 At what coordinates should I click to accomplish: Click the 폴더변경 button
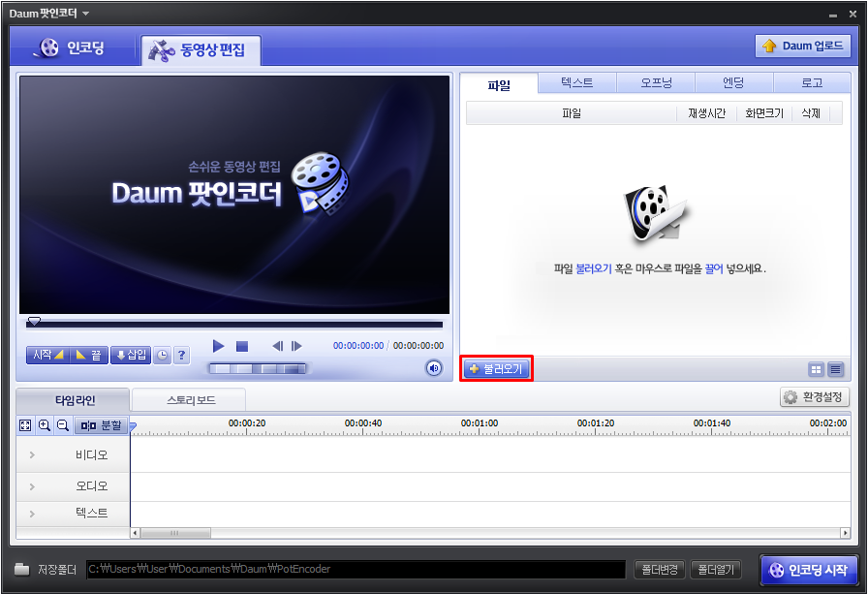pyautogui.click(x=660, y=569)
